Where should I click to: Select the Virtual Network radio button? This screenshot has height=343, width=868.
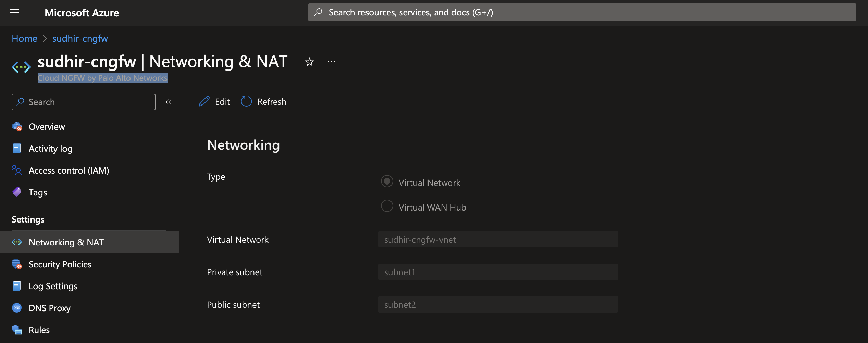click(387, 181)
